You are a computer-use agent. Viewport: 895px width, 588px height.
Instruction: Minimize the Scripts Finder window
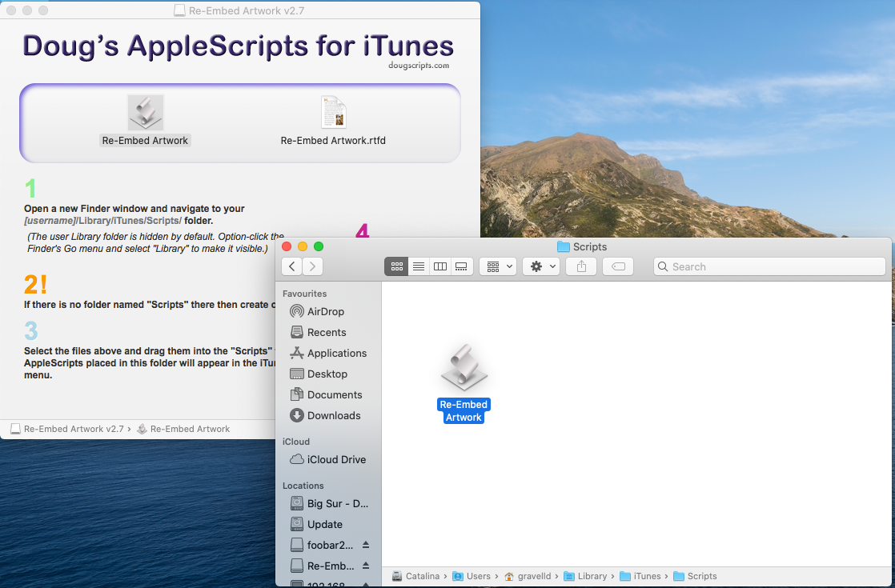(x=303, y=246)
